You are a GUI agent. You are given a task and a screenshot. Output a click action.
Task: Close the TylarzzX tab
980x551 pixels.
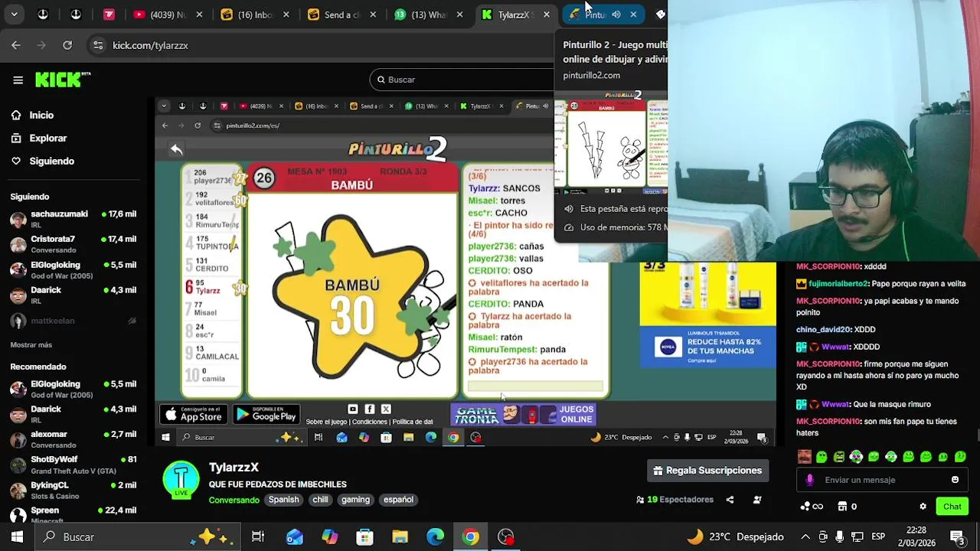547,15
